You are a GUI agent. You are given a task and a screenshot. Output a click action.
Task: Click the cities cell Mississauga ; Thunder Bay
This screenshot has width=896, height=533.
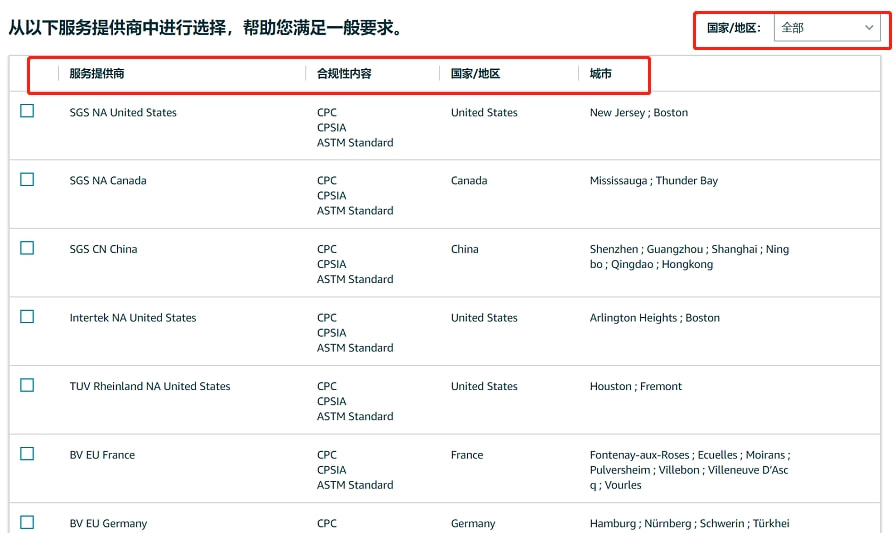click(x=654, y=181)
